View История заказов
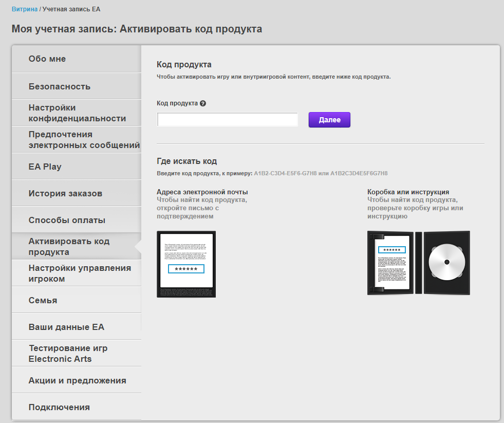 click(77, 193)
